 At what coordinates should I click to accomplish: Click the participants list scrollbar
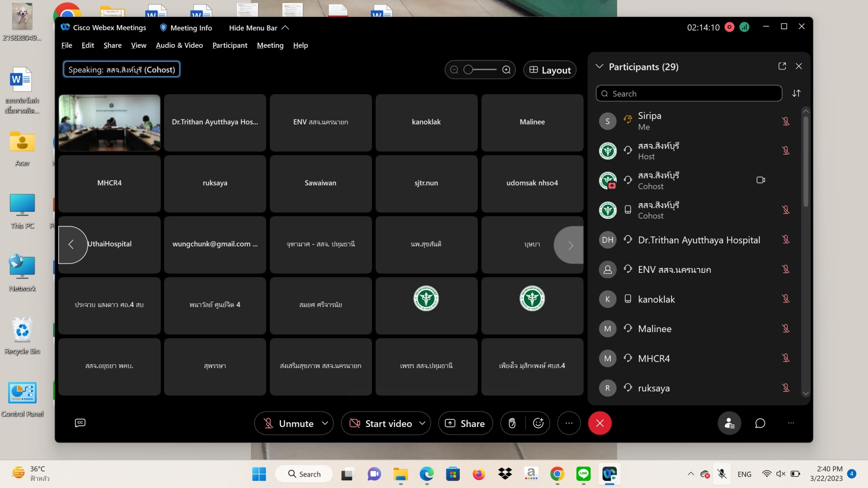tap(806, 162)
